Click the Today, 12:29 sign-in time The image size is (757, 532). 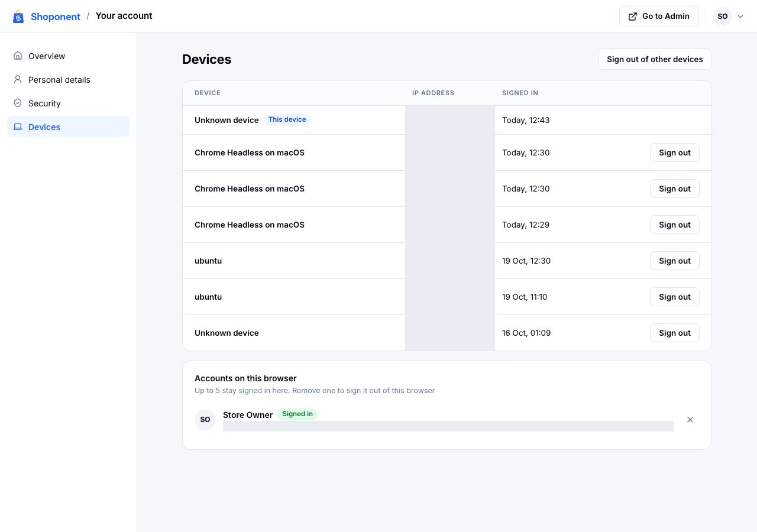(526, 225)
